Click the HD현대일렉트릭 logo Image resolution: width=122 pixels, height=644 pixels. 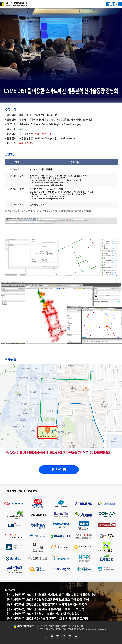(61, 536)
